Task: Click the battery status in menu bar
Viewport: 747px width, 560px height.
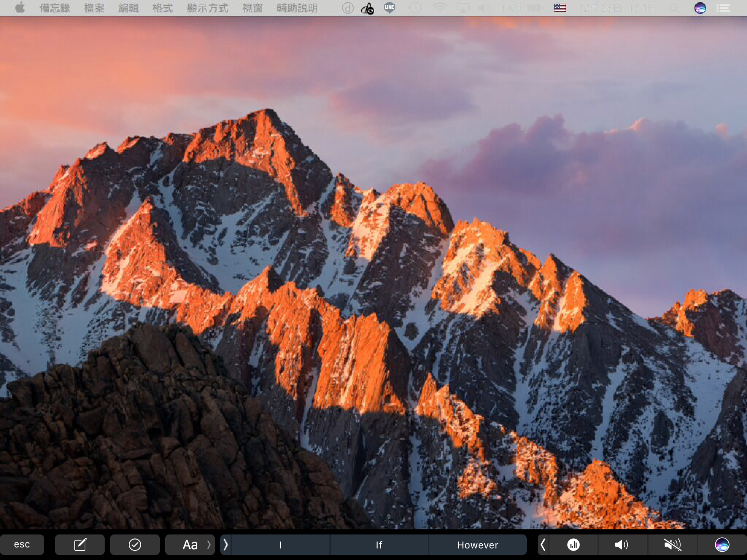Action: tap(523, 8)
